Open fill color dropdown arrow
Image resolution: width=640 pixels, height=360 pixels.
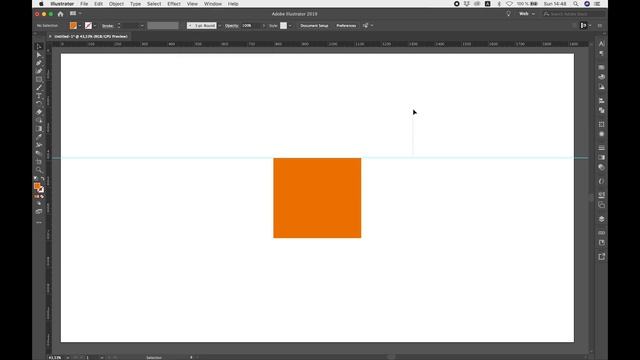(x=80, y=26)
